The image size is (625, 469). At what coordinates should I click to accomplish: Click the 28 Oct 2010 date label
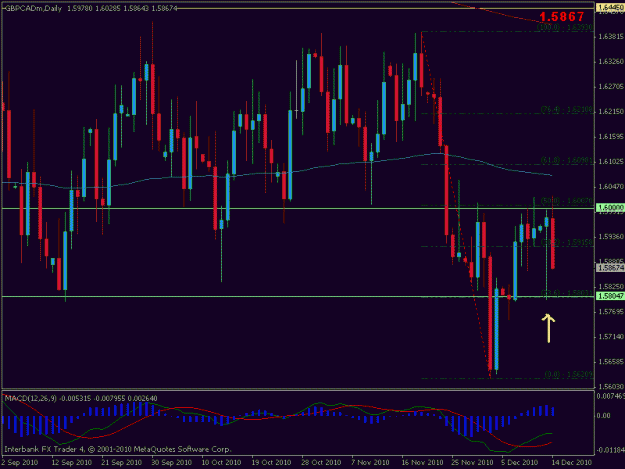(x=322, y=463)
